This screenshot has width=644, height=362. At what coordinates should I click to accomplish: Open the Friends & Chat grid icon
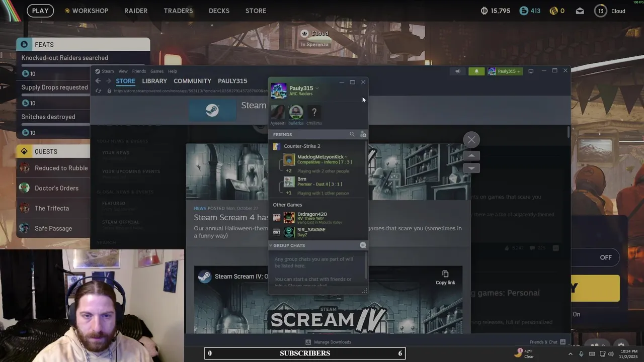point(563,342)
